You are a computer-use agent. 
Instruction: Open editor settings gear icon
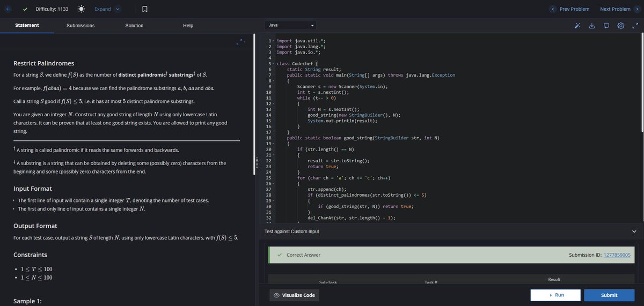[x=621, y=25]
